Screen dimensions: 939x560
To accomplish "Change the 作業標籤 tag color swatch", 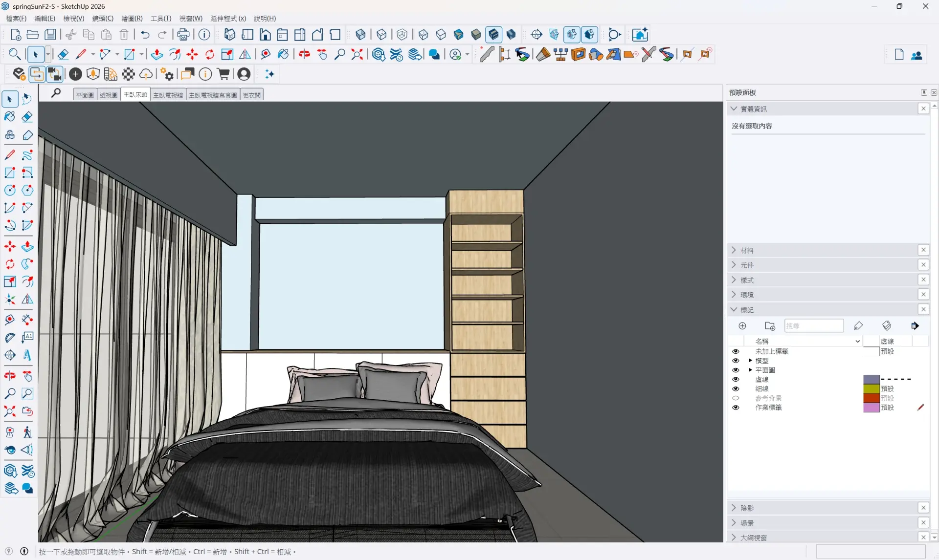I will [872, 407].
